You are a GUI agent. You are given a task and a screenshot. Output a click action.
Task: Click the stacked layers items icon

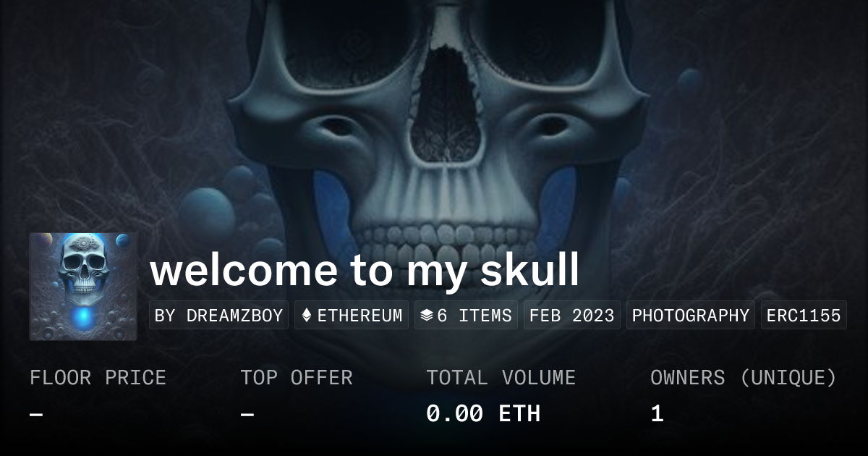tap(427, 316)
